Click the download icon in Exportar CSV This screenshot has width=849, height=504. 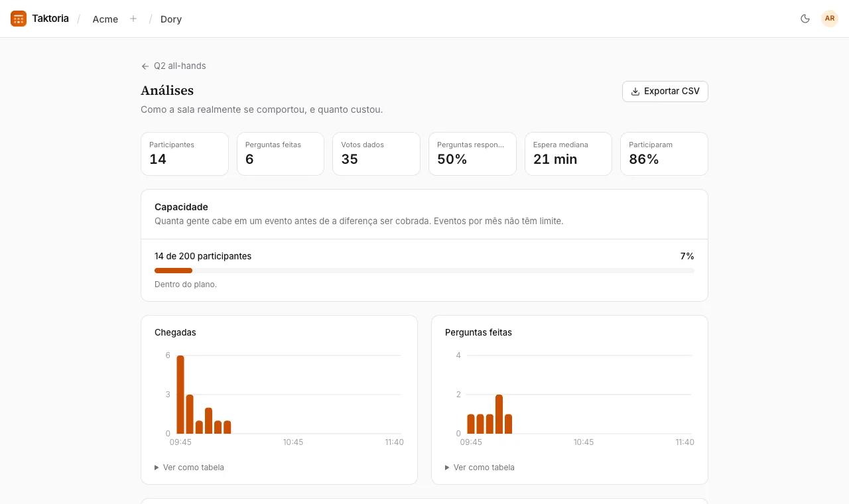[x=635, y=92]
